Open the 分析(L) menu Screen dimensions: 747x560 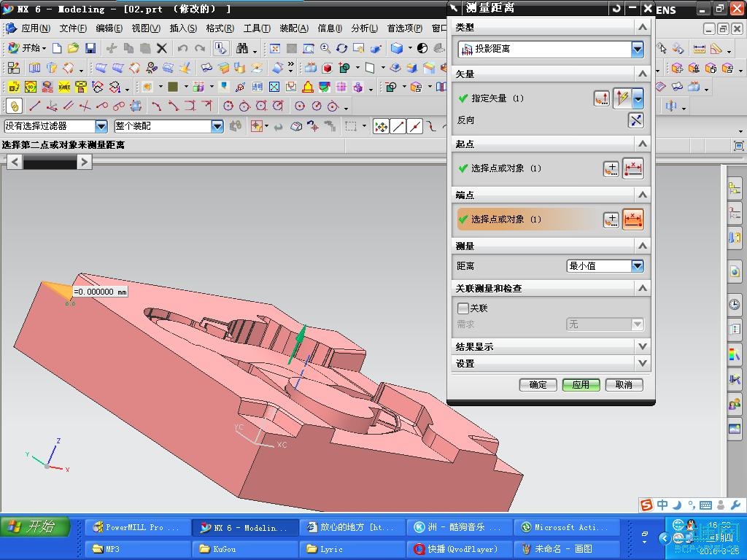(365, 28)
